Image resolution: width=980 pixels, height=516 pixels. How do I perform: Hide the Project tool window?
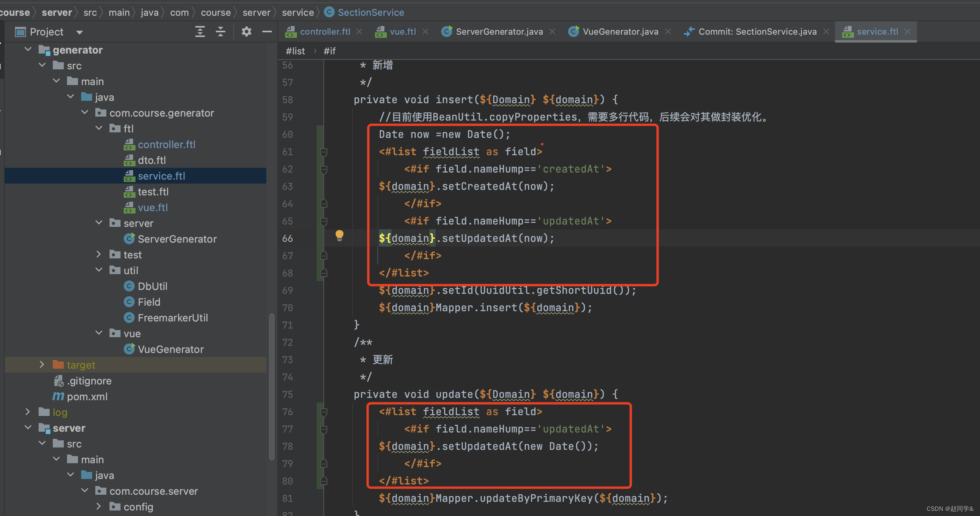[x=267, y=32]
